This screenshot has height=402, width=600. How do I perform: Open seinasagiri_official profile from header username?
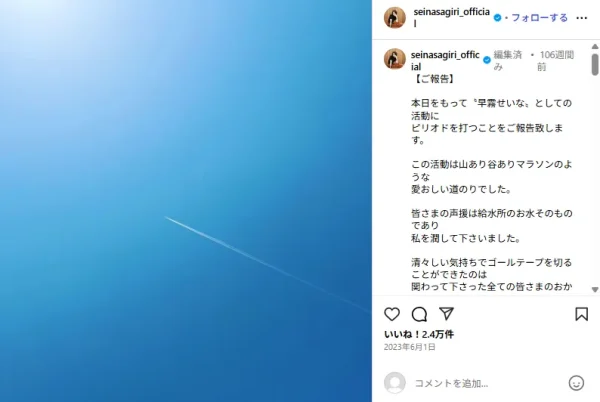(452, 18)
